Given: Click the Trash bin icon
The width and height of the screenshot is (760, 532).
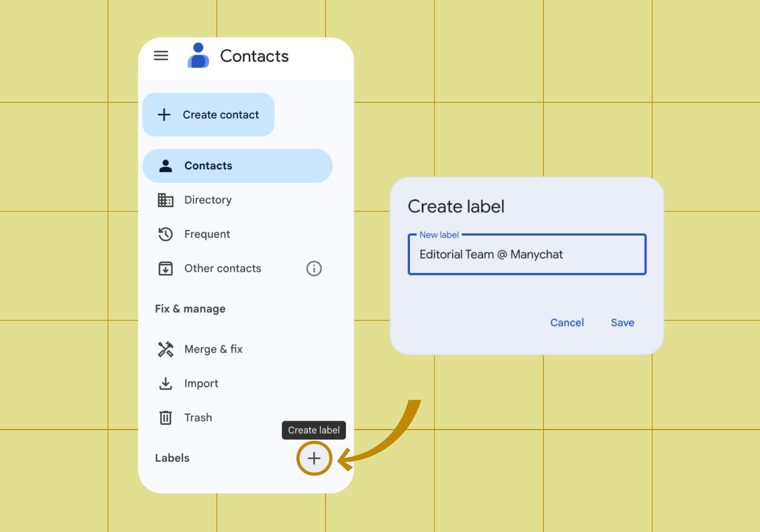Looking at the screenshot, I should point(166,418).
